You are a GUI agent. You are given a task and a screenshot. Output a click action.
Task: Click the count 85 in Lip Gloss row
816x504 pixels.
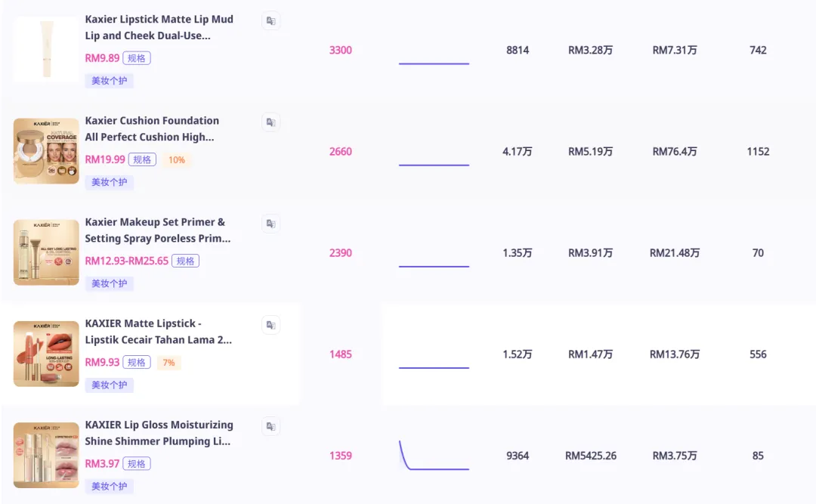(x=758, y=456)
